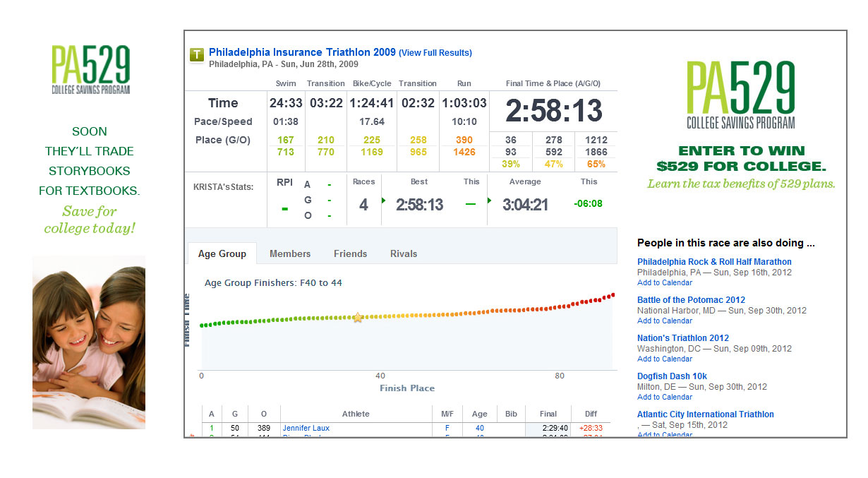This screenshot has width=868, height=478.
Task: Open the Atlantic City International Triathlon link
Action: 706,414
